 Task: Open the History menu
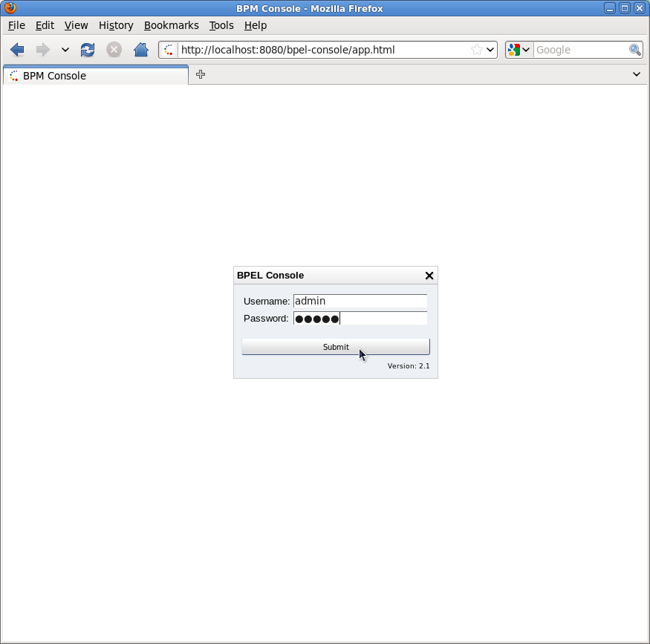point(116,25)
